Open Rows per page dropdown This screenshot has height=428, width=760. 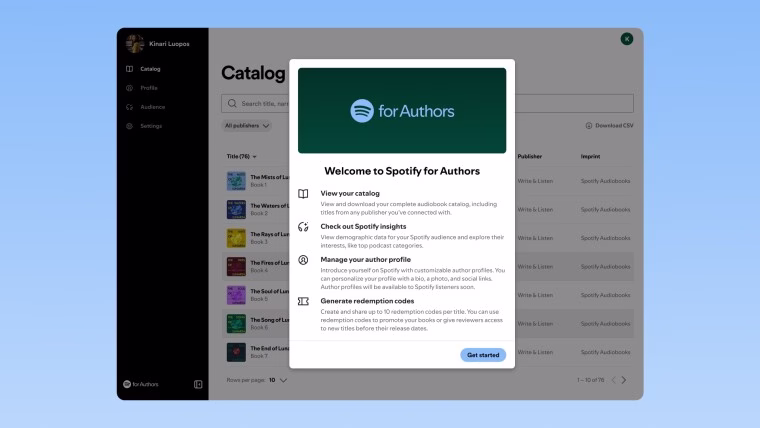pos(278,380)
